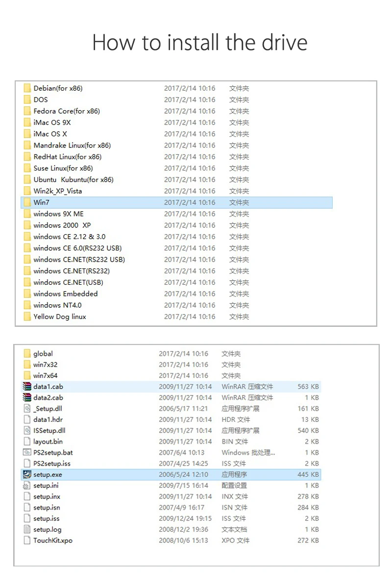The image size is (392, 588).
Task: Click the win7x32 folder icon
Action: pyautogui.click(x=27, y=365)
